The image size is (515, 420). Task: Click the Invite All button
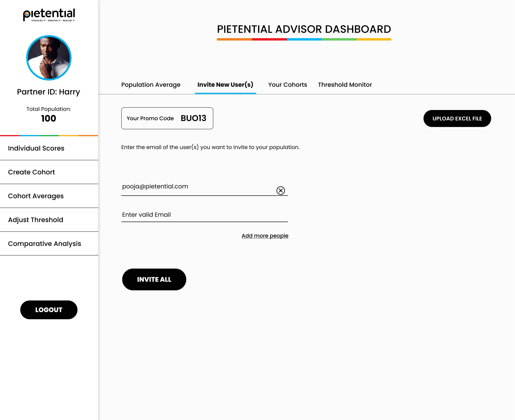(x=154, y=279)
